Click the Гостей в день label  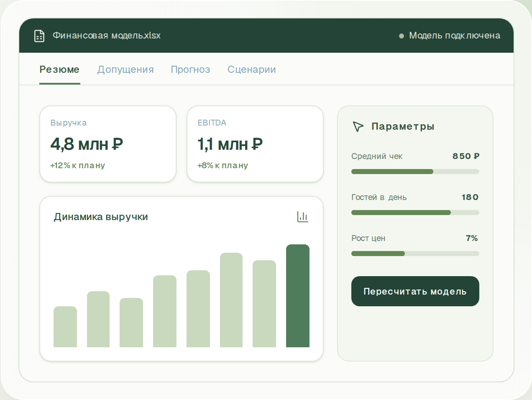[379, 197]
